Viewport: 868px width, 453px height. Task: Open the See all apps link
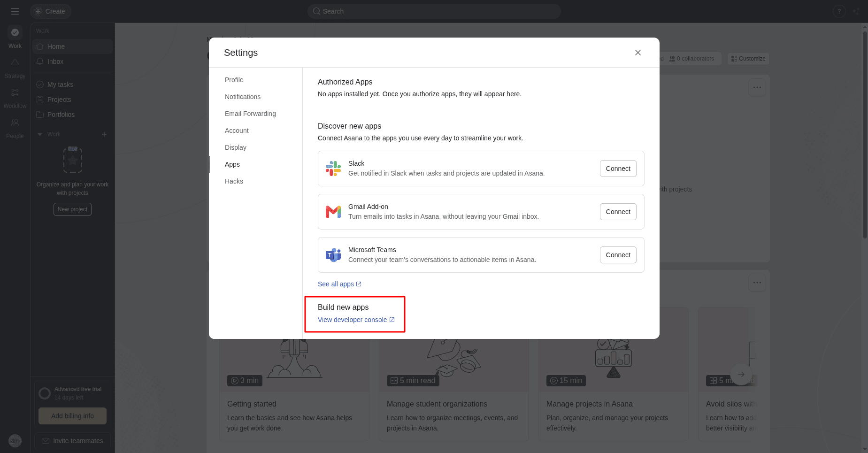339,284
